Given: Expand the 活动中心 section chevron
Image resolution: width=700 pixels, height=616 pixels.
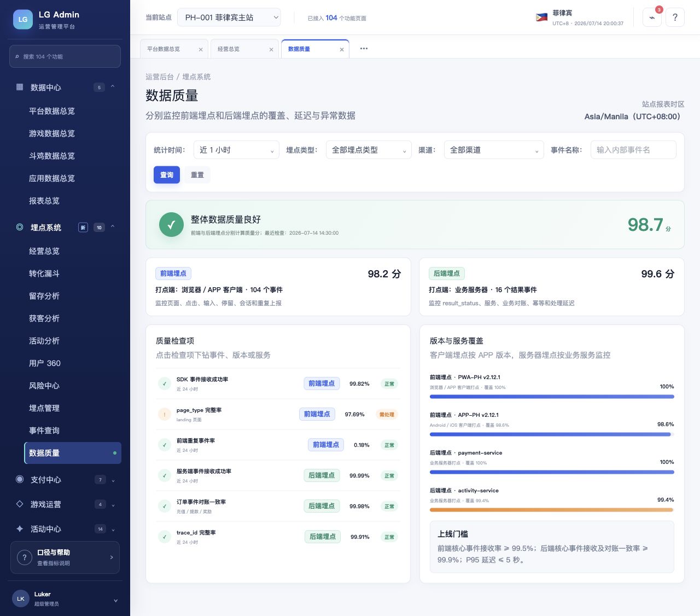Looking at the screenshot, I should (x=113, y=530).
